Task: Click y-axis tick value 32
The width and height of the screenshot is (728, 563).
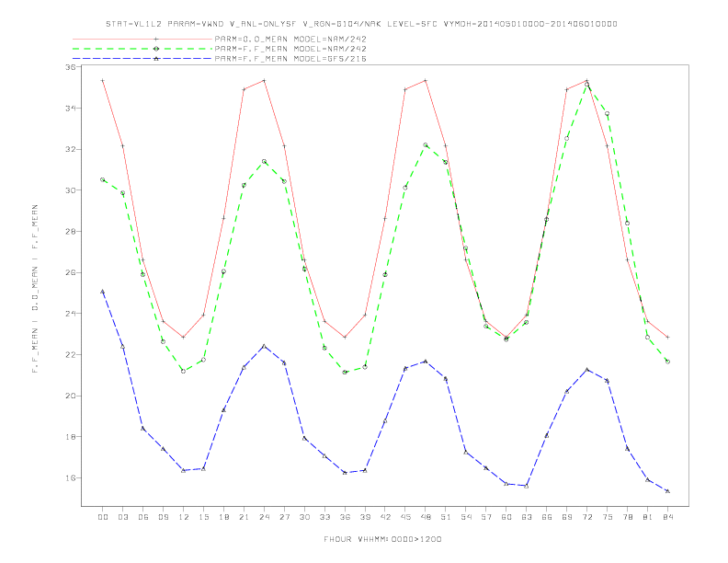Action: pos(71,149)
